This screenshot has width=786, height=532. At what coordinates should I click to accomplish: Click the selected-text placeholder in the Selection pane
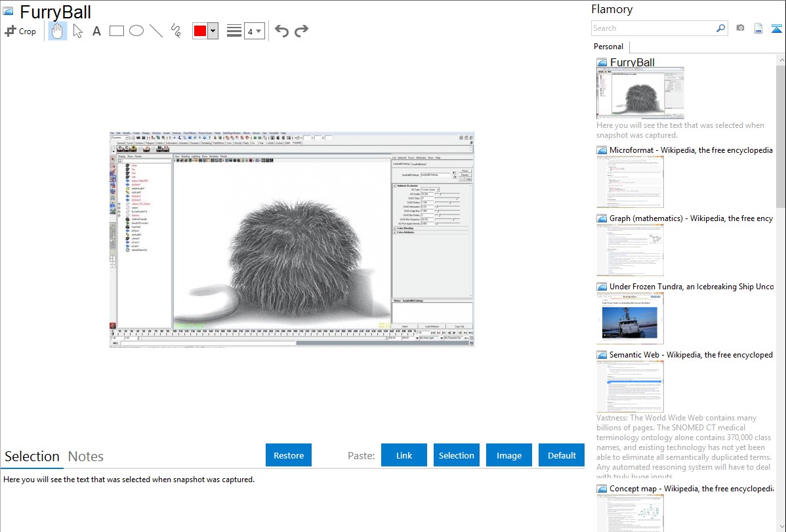[129, 480]
